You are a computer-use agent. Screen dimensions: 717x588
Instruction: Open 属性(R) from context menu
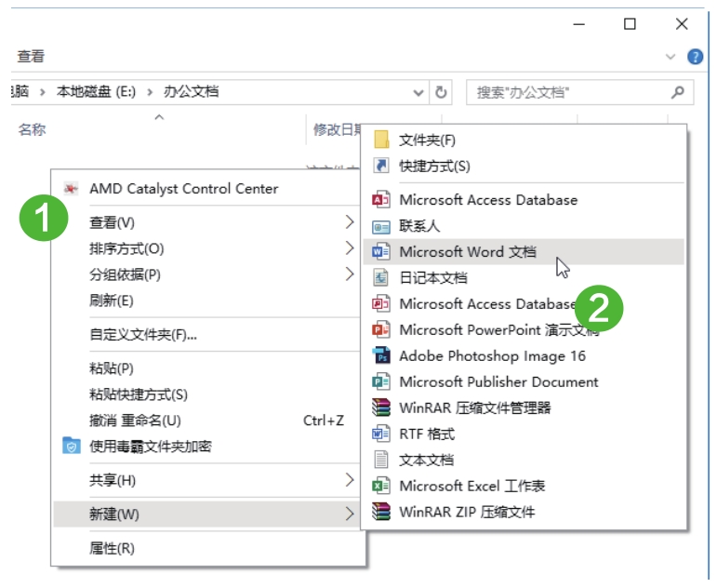[x=112, y=548]
